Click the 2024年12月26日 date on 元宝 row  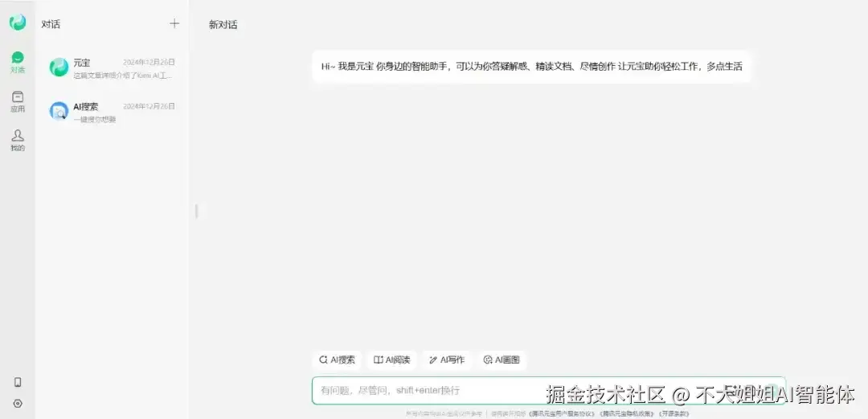pyautogui.click(x=149, y=62)
